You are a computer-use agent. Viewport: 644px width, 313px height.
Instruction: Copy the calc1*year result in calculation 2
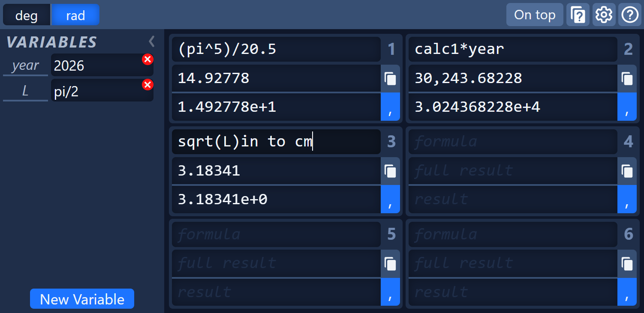627,78
